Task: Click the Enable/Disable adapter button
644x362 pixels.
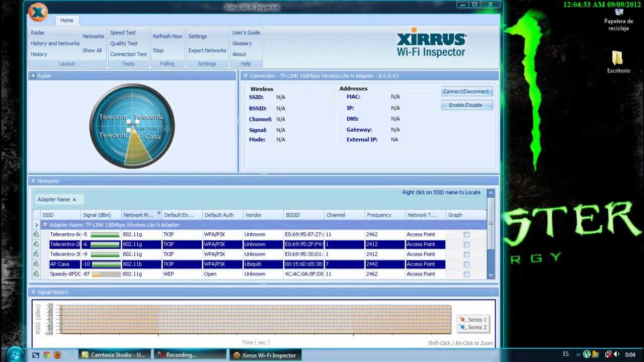Action: coord(466,105)
